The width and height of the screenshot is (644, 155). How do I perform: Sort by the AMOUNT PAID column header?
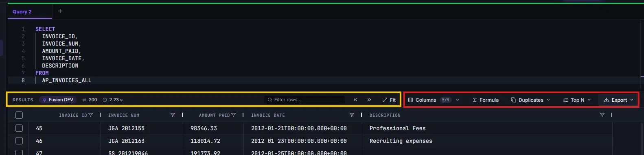[x=214, y=116]
